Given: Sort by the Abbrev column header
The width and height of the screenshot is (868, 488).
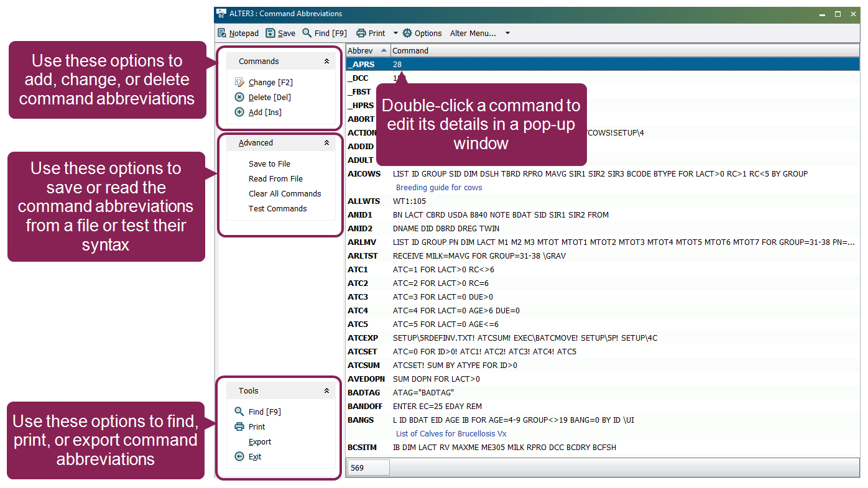Looking at the screenshot, I should (x=367, y=50).
